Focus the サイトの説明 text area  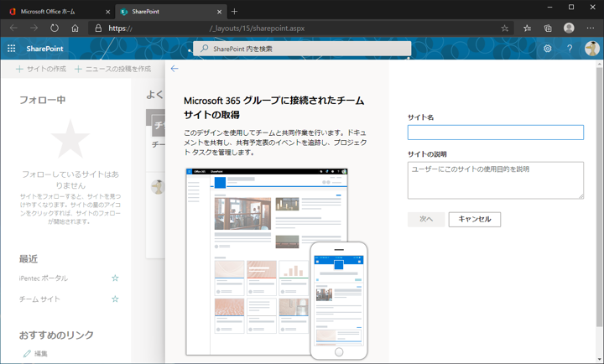496,180
